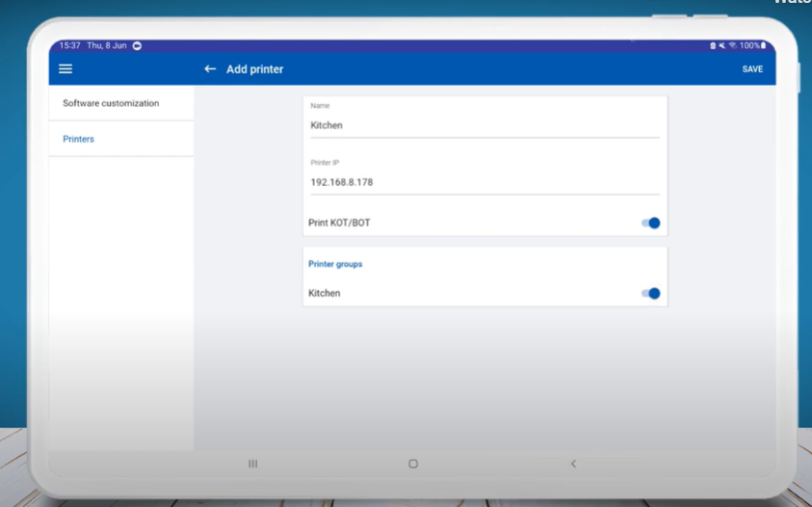The height and width of the screenshot is (507, 812).
Task: Turn off the Kitchen printer group switch
Action: coord(651,293)
